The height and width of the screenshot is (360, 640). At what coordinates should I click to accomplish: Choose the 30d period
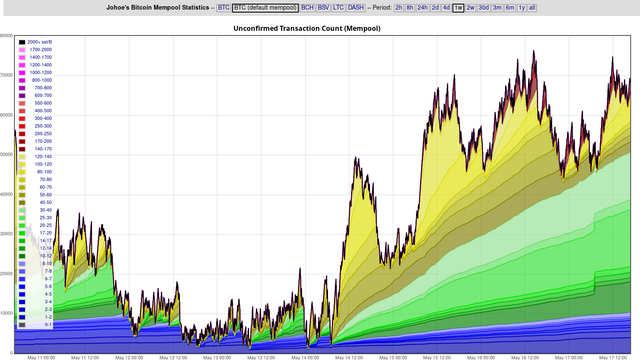[x=484, y=8]
